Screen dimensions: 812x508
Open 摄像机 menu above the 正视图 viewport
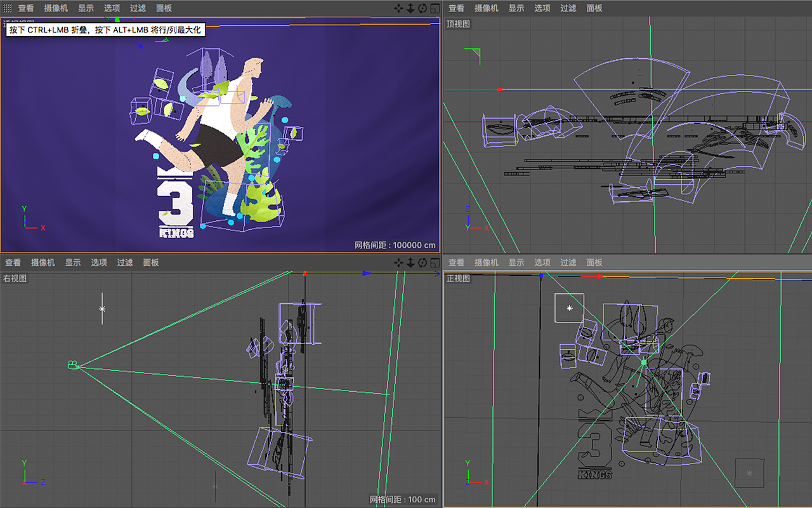pyautogui.click(x=487, y=262)
